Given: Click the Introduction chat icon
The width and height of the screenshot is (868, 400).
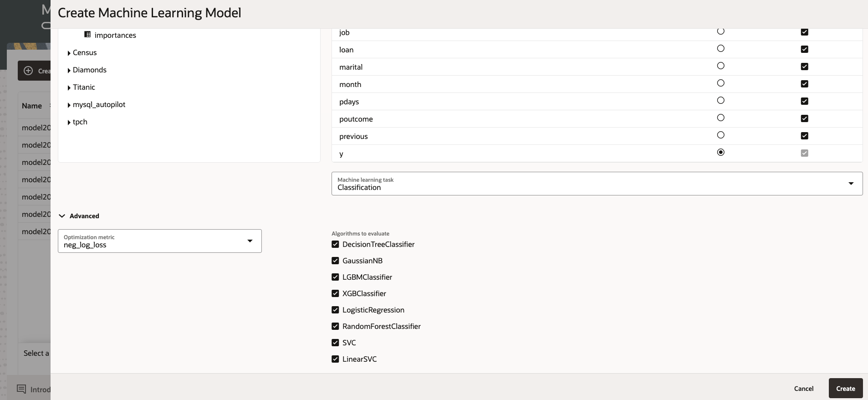Looking at the screenshot, I should point(21,389).
